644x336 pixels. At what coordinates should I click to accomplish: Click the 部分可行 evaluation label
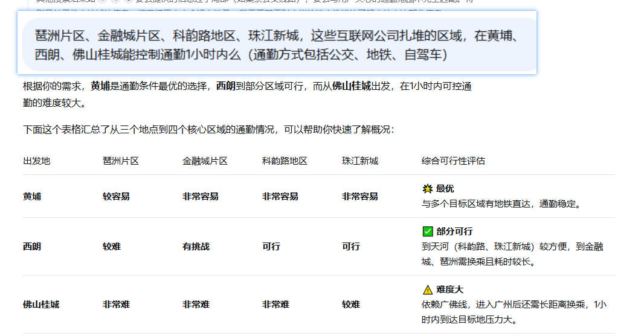[454, 232]
